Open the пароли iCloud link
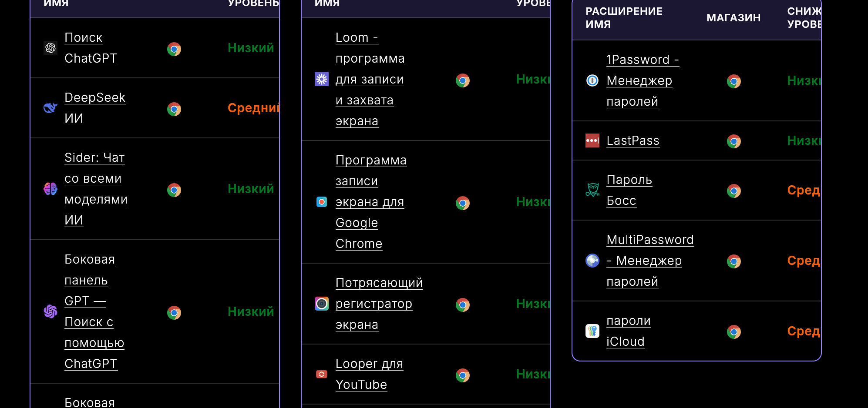868x408 pixels. point(628,331)
